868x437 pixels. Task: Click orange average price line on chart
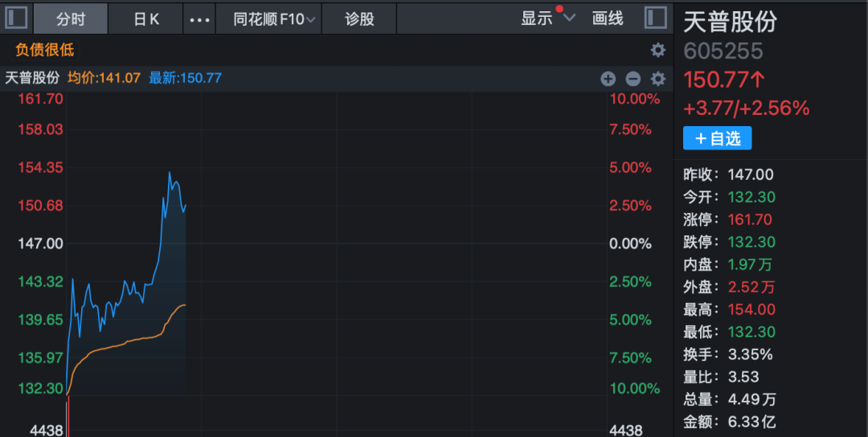127,341
